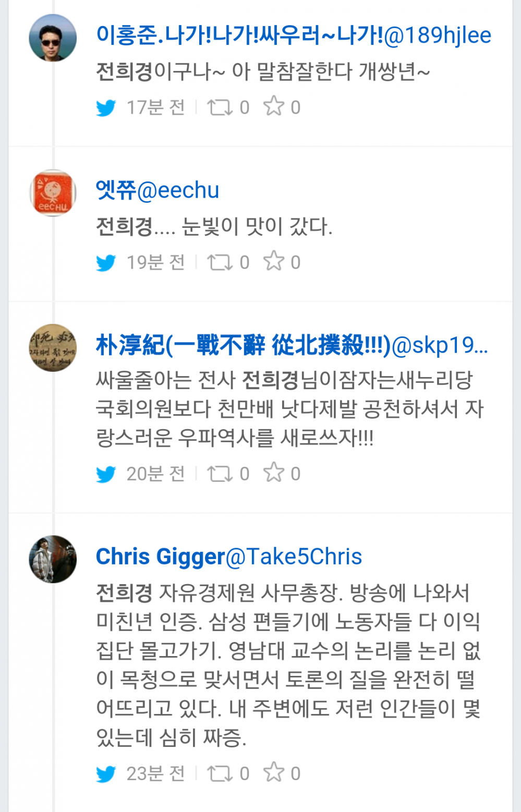Click the retweet icon on the first tweet
Viewport: 521px width, 812px height.
tap(219, 107)
